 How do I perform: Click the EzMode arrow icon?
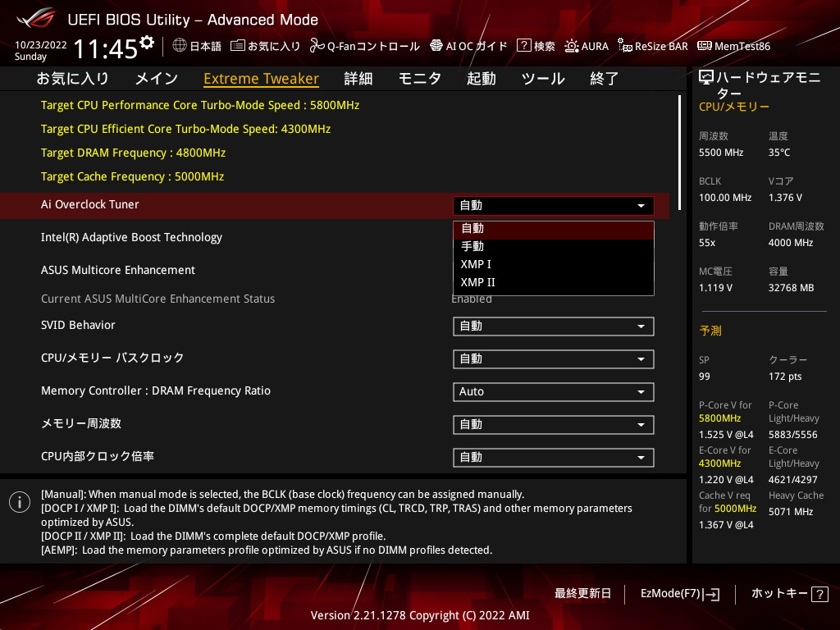click(x=711, y=594)
